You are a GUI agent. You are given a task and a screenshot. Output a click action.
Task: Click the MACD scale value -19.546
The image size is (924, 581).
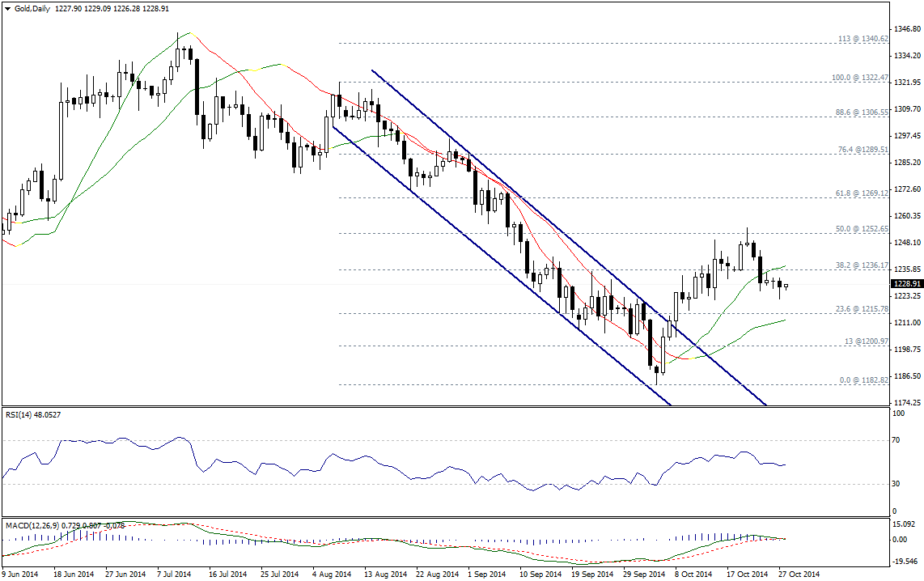tap(905, 562)
